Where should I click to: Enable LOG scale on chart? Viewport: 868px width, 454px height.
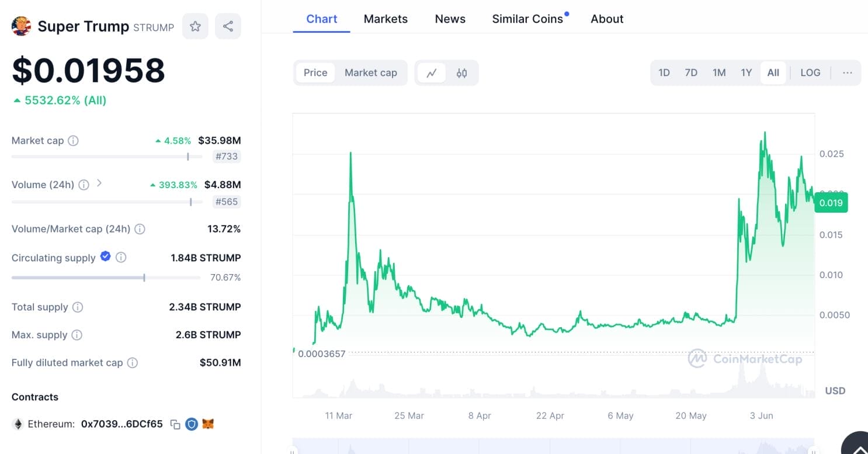[810, 73]
